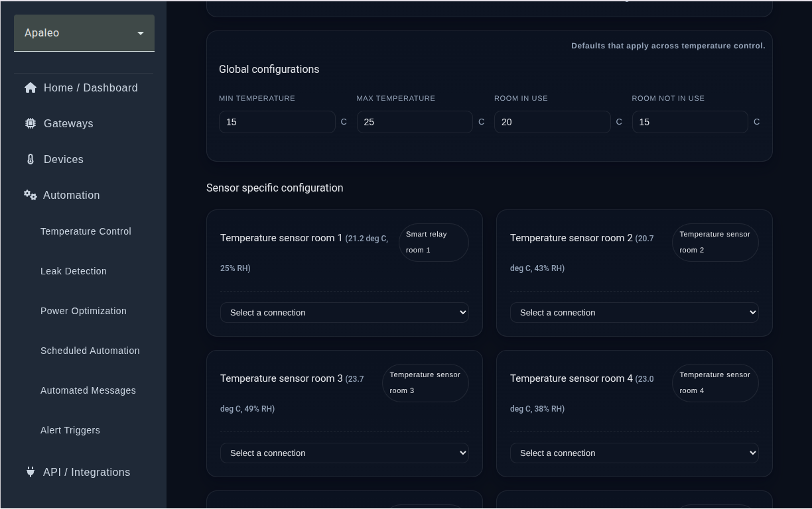Edit the Room Not In Use field
Image resolution: width=812 pixels, height=509 pixels.
(x=690, y=122)
